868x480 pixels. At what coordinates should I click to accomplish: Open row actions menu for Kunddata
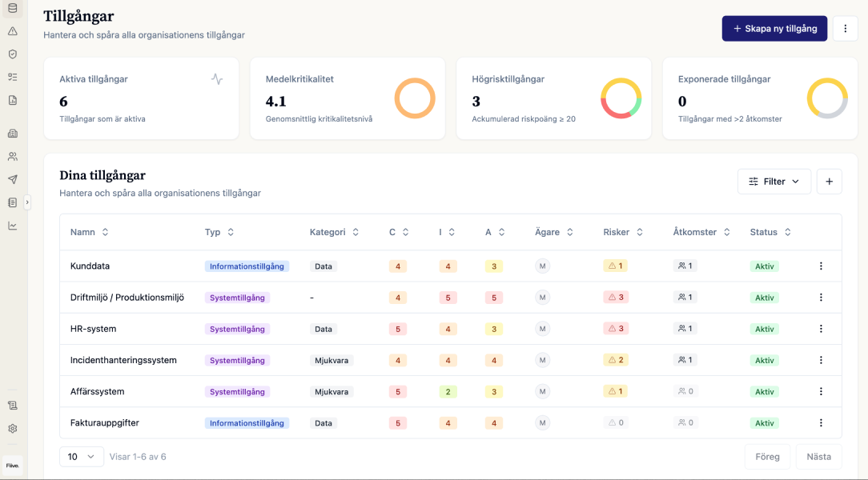[821, 266]
